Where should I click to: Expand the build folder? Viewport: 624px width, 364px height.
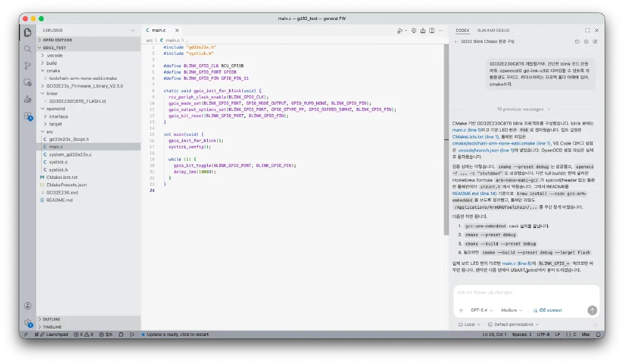click(x=51, y=63)
